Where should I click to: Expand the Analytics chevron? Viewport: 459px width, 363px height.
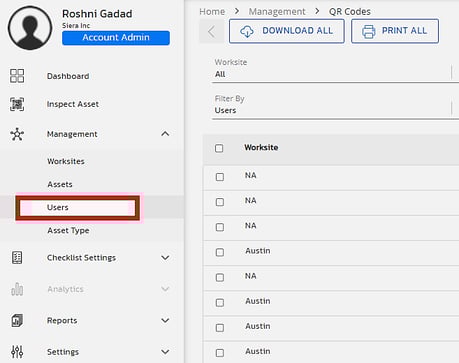coord(165,289)
